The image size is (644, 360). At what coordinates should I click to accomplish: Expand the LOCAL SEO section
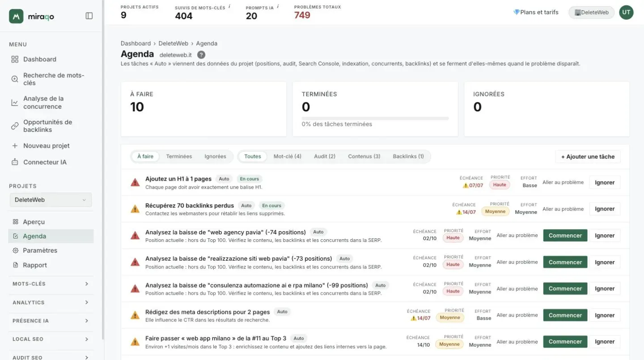coord(51,339)
